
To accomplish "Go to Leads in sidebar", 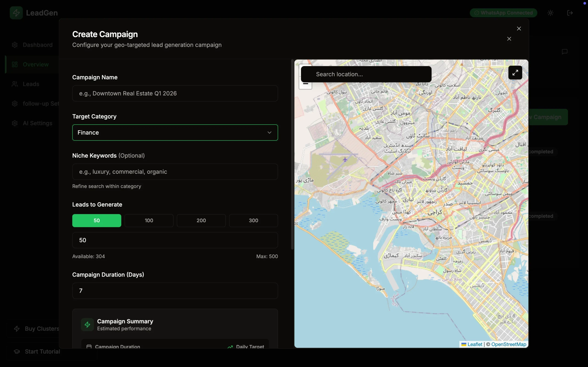I will coord(31,84).
